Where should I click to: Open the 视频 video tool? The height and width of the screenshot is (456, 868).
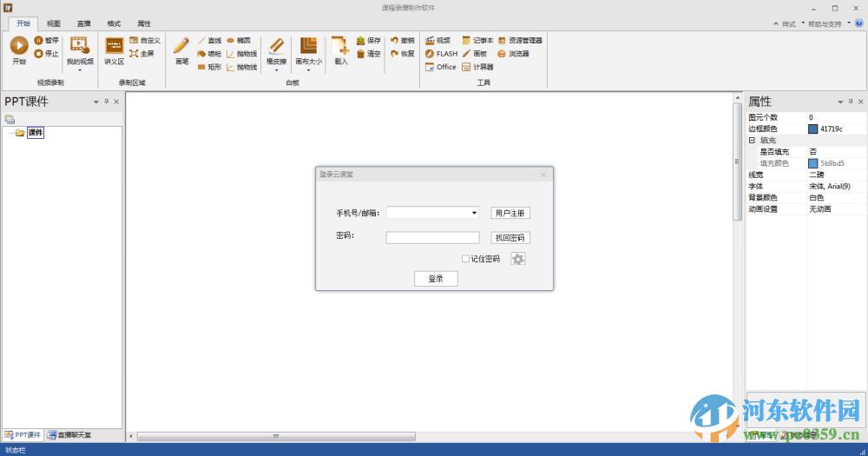pos(437,41)
